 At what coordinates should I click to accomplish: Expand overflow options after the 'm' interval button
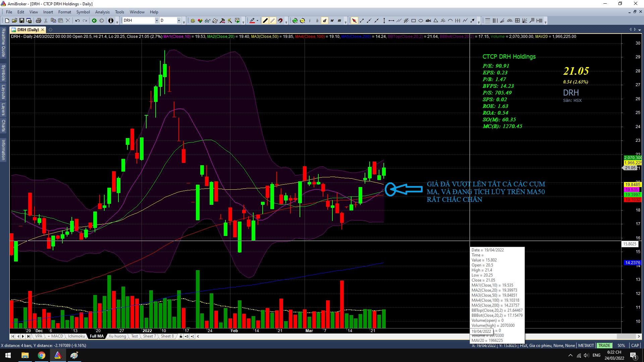[345, 21]
